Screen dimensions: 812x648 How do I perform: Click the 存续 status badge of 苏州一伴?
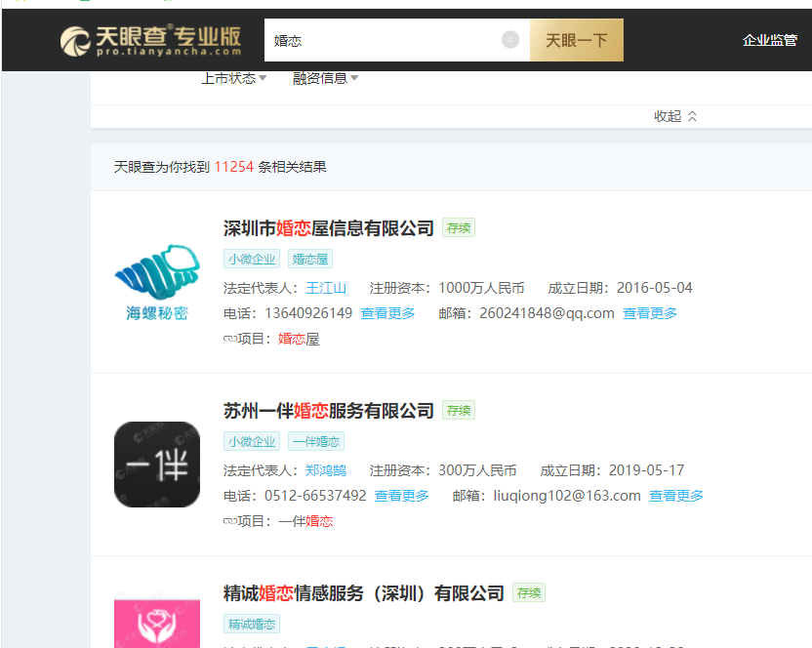coord(459,410)
